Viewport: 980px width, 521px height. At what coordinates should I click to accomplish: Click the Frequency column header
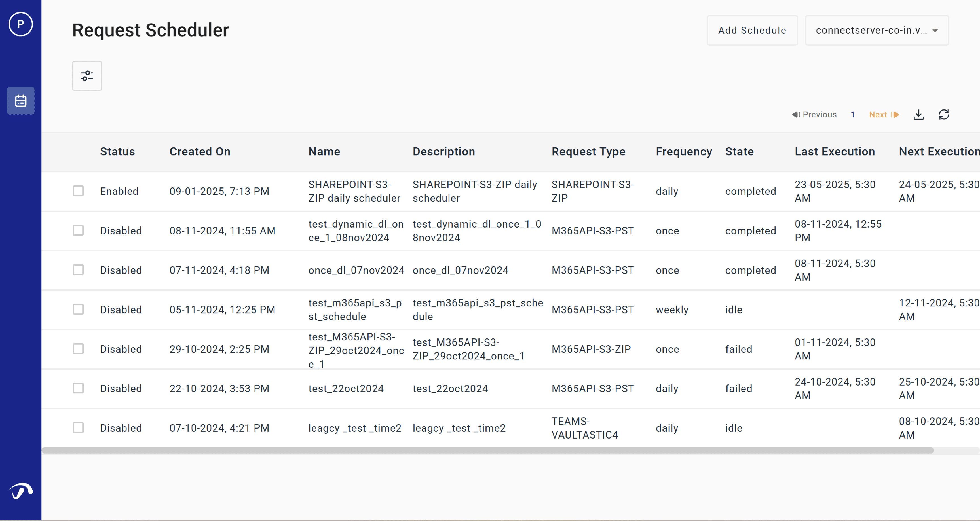pos(684,151)
